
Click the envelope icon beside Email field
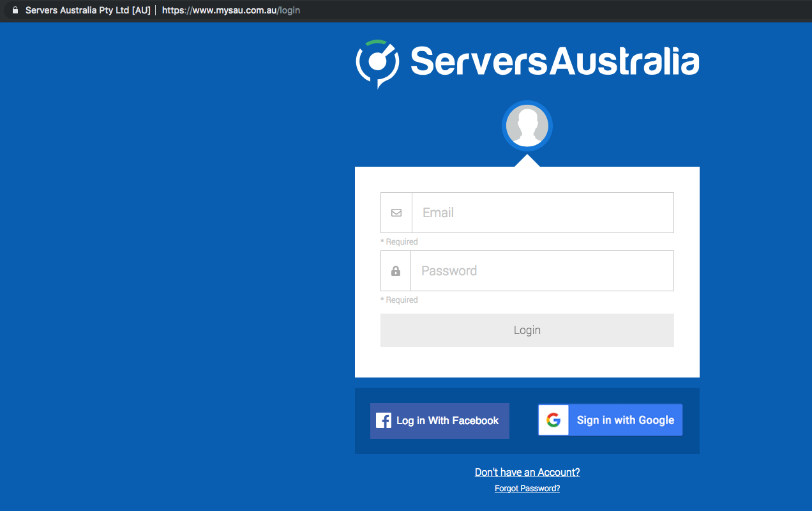click(396, 213)
